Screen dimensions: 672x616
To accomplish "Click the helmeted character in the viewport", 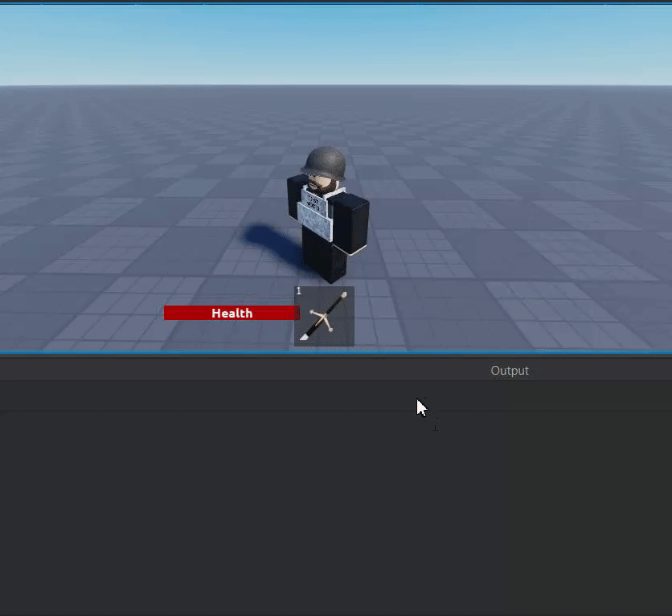I will 328,215.
